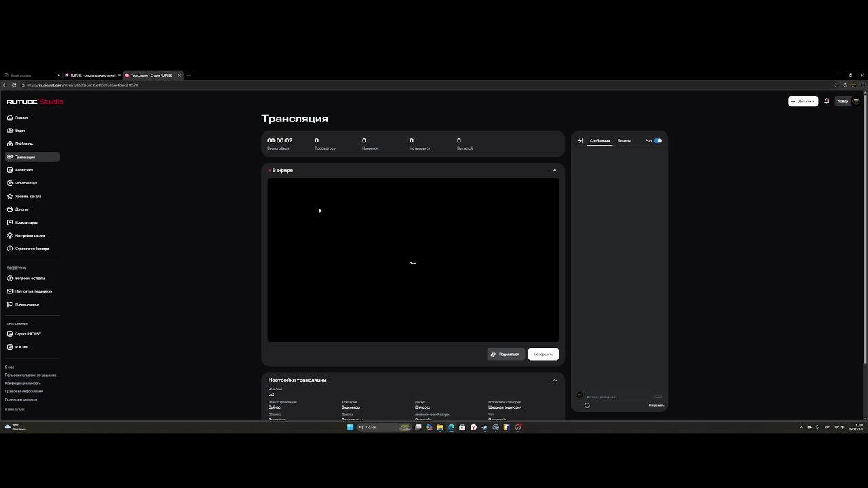868x488 pixels.
Task: Open the user avatar menu
Action: pos(856,101)
